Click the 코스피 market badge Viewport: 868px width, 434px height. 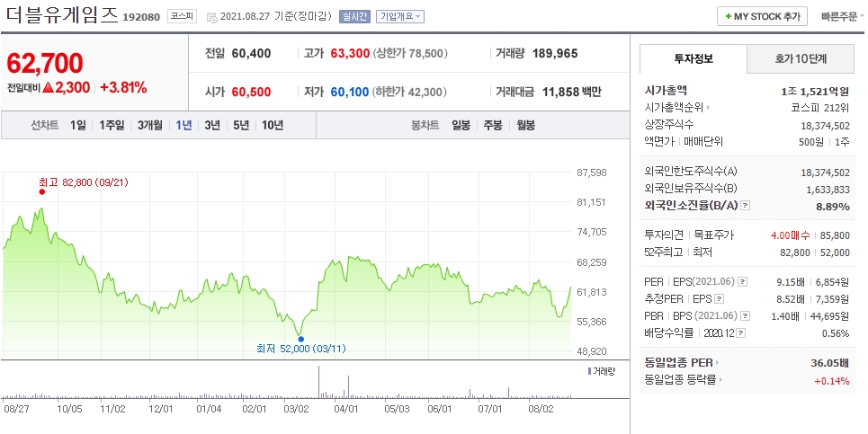tap(183, 16)
